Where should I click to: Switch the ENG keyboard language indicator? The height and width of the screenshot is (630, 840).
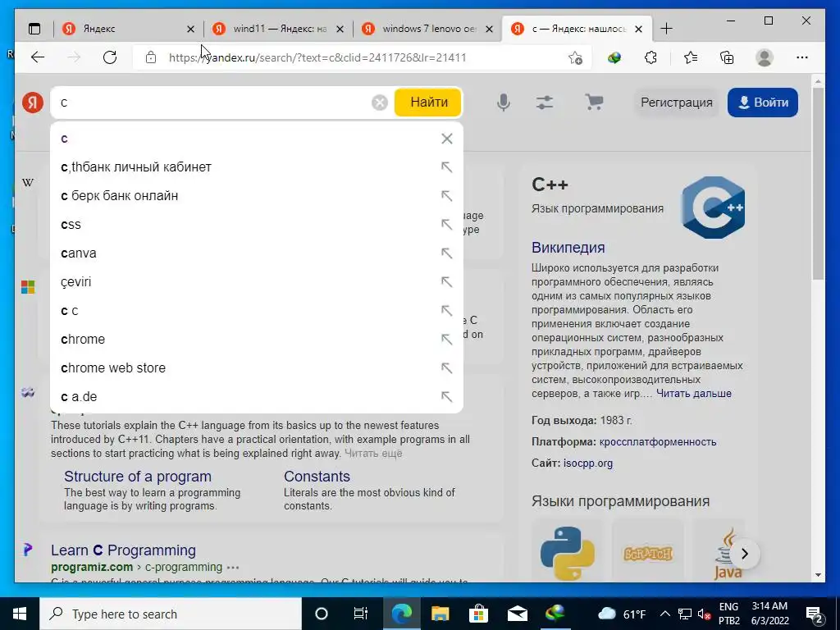728,614
